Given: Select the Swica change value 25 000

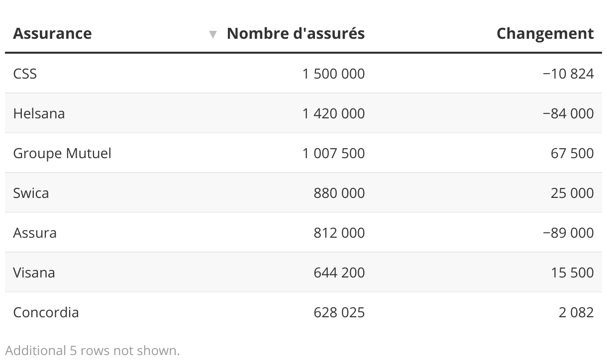Looking at the screenshot, I should coord(572,193).
